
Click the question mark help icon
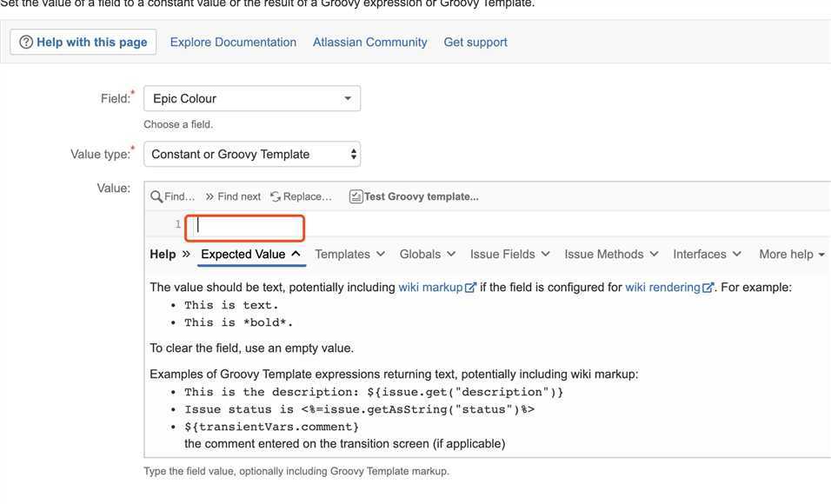pos(26,42)
